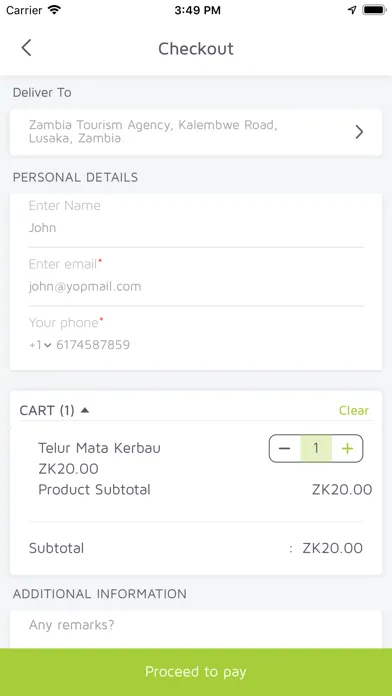Viewport: 392px width, 696px height.
Task: Tap the Checkout page title
Action: (196, 48)
